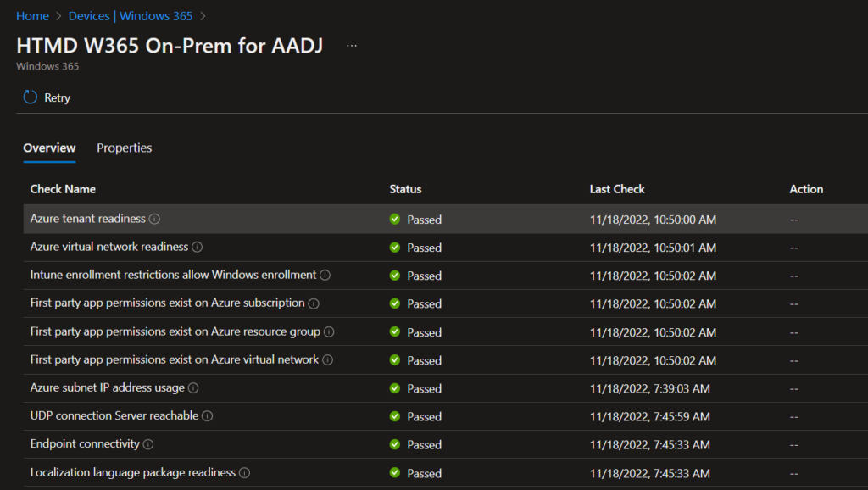Image resolution: width=868 pixels, height=490 pixels.
Task: Click chevron after Devices | Windows 365 breadcrumb
Action: pyautogui.click(x=203, y=16)
